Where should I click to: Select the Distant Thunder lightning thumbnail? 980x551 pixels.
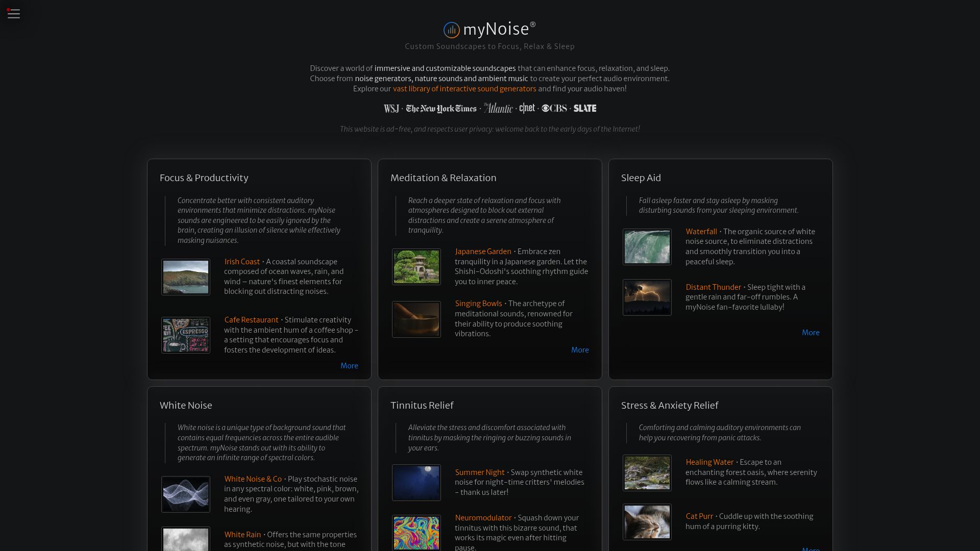pos(647,297)
